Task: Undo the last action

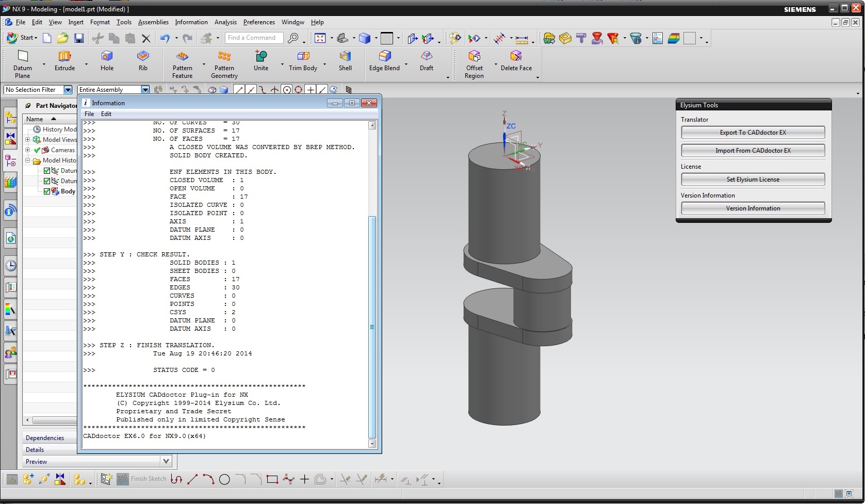Action: (165, 38)
